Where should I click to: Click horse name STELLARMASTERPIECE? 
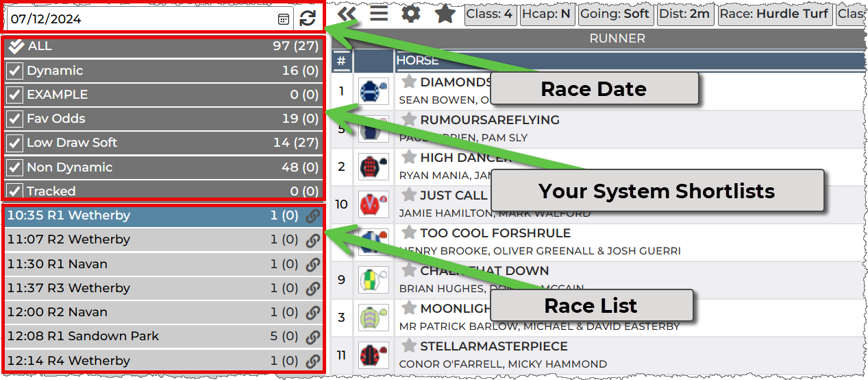click(494, 346)
